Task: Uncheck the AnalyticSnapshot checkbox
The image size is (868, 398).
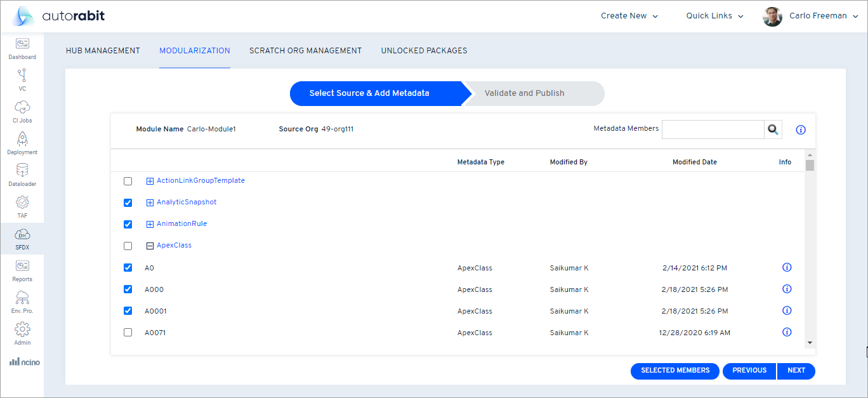Action: (128, 202)
